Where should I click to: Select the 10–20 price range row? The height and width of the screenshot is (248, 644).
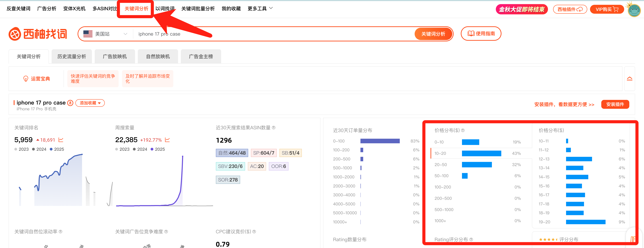pos(481,153)
